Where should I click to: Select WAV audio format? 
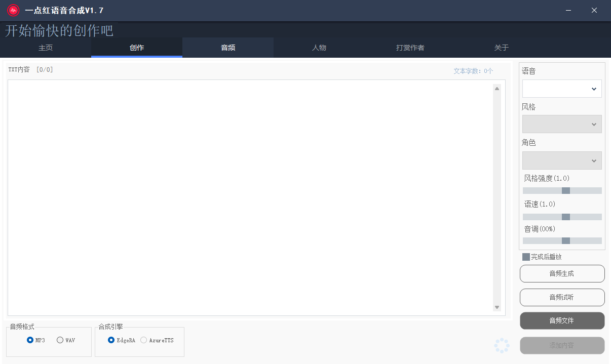[60, 340]
